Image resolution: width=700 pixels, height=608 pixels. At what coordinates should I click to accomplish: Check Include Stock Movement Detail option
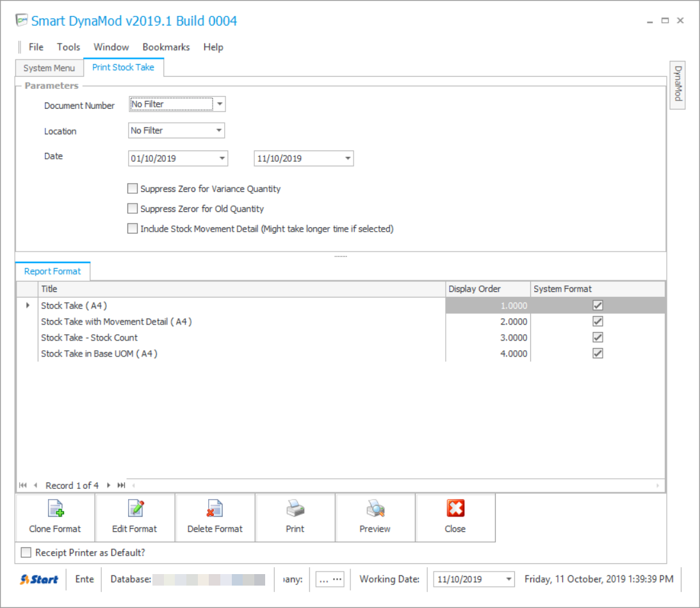[x=132, y=228]
